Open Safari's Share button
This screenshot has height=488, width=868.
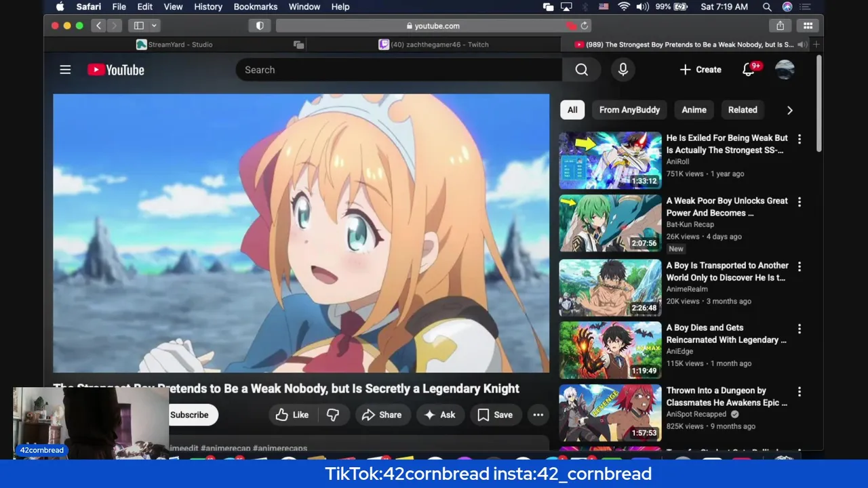click(780, 26)
